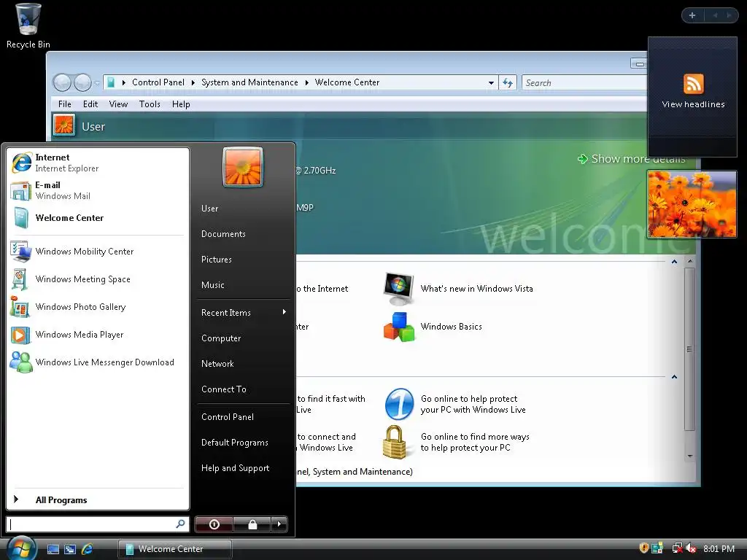Image resolution: width=747 pixels, height=560 pixels.
Task: Open the Tools menu
Action: [x=150, y=104]
